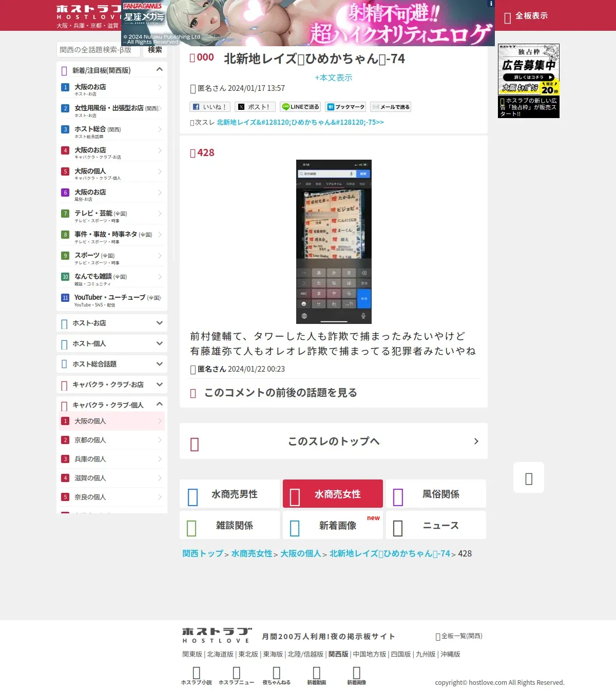Click the 広告募集中 独占枠 ad banner
Image resolution: width=616 pixels, height=692 pixels.
coord(529,69)
